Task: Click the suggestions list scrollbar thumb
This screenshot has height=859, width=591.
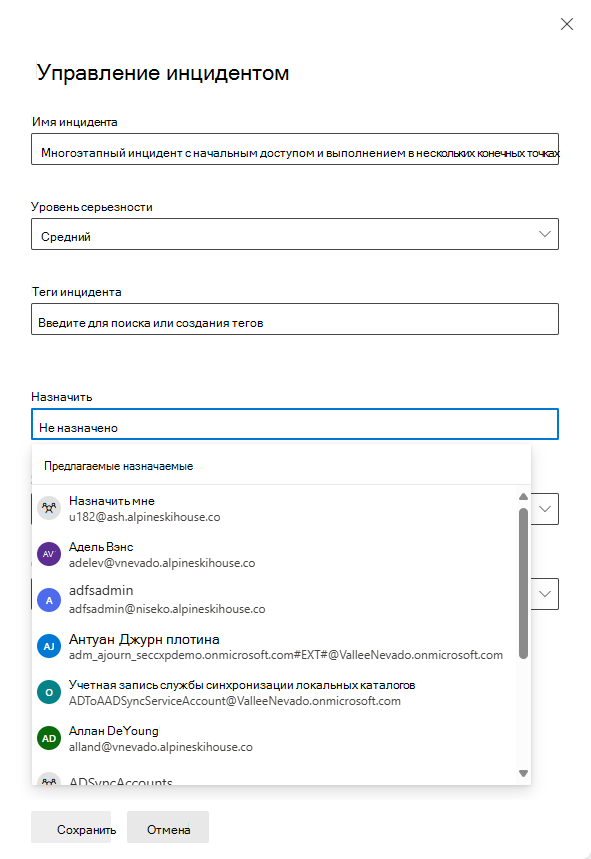Action: pyautogui.click(x=523, y=582)
